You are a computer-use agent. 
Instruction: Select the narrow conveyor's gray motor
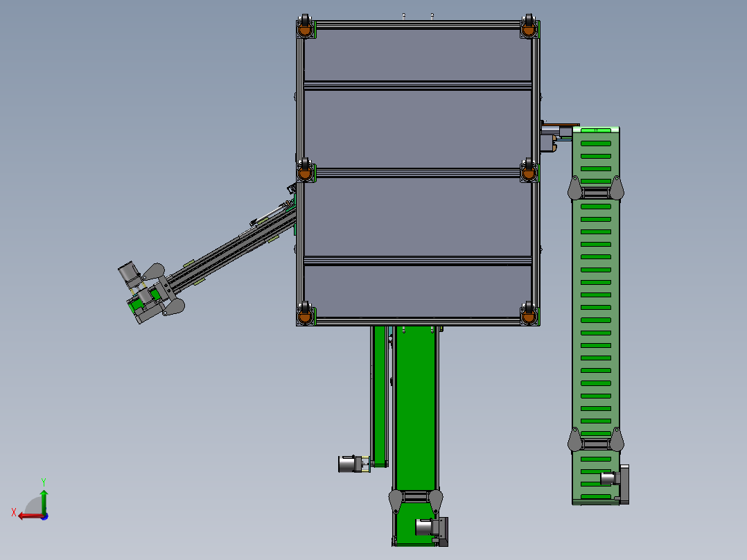pyautogui.click(x=346, y=464)
